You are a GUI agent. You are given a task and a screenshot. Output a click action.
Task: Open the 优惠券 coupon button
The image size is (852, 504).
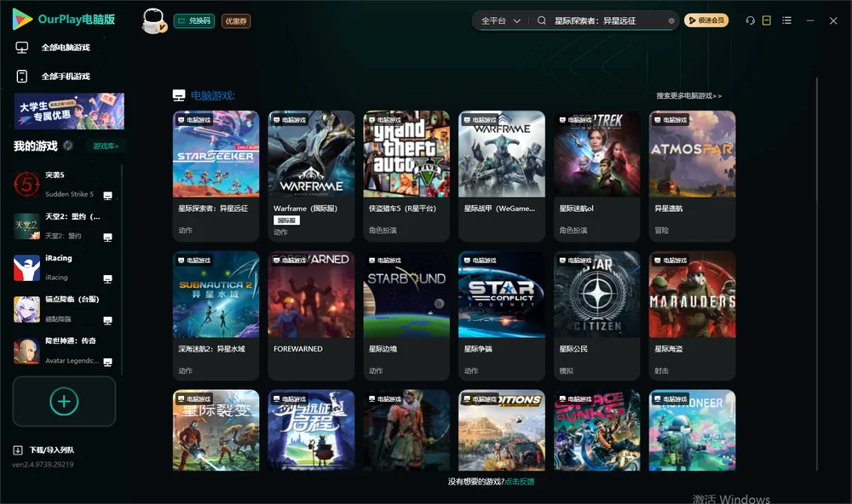click(236, 20)
